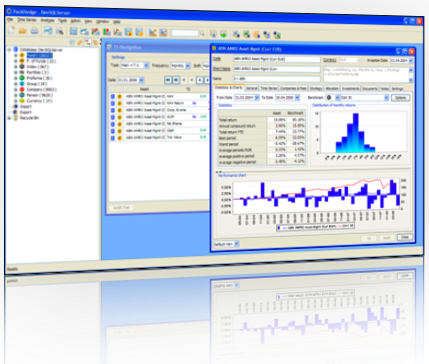Click the Options button
The height and width of the screenshot is (364, 429).
tap(400, 98)
